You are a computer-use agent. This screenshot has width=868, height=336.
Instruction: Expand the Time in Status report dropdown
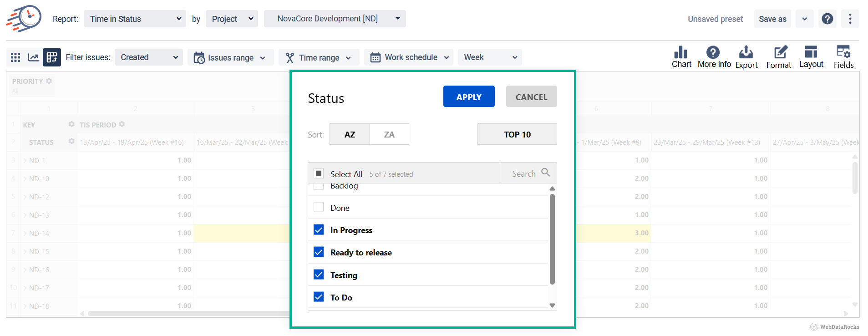[135, 19]
